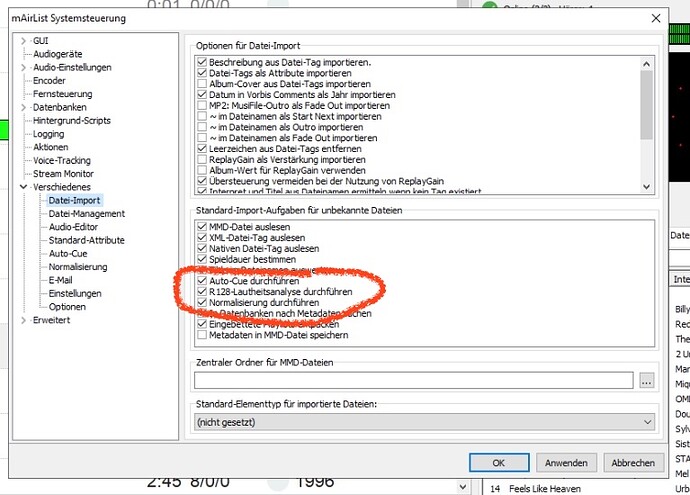Select Encoder in the tree
This screenshot has width=690, height=495.
[49, 81]
